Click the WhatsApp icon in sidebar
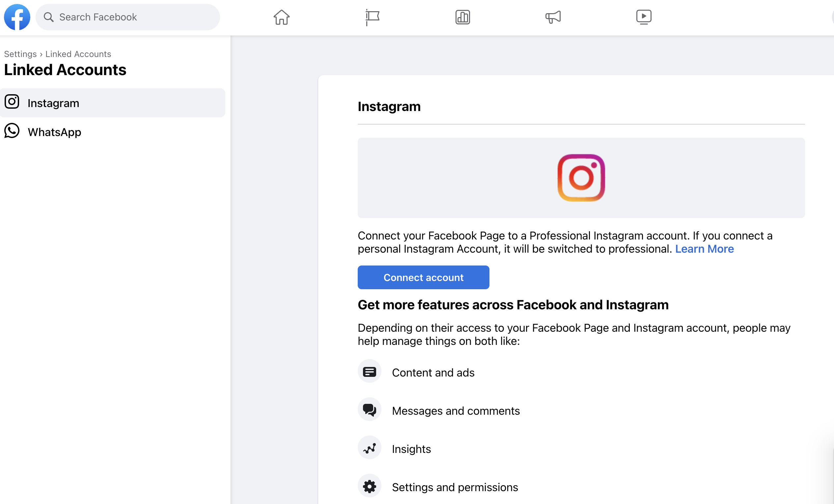The image size is (834, 504). (12, 131)
